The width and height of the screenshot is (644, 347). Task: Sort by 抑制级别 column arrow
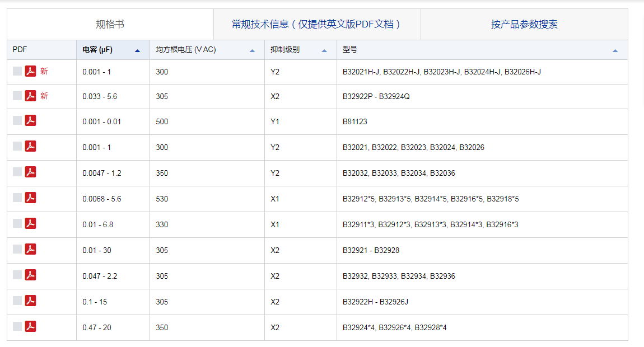pos(324,50)
